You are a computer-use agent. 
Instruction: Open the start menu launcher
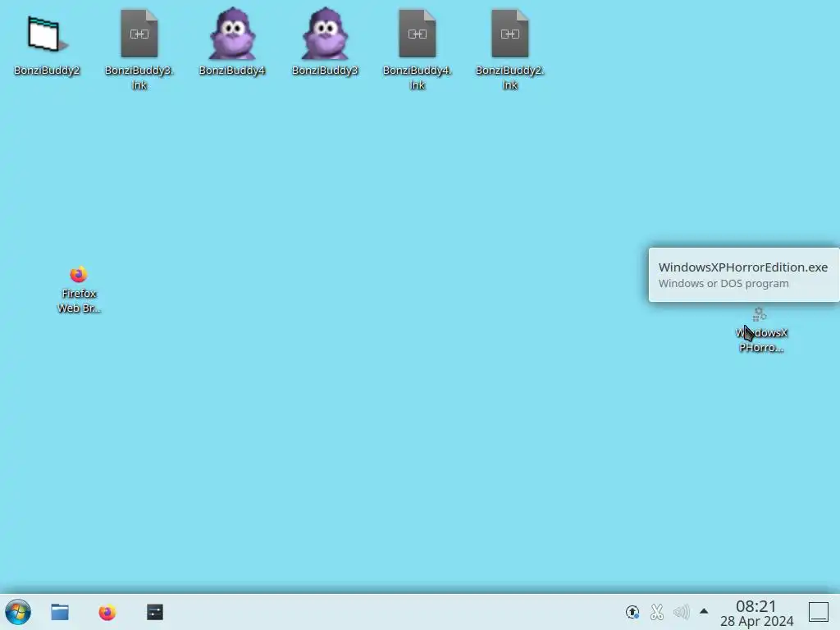point(18,612)
